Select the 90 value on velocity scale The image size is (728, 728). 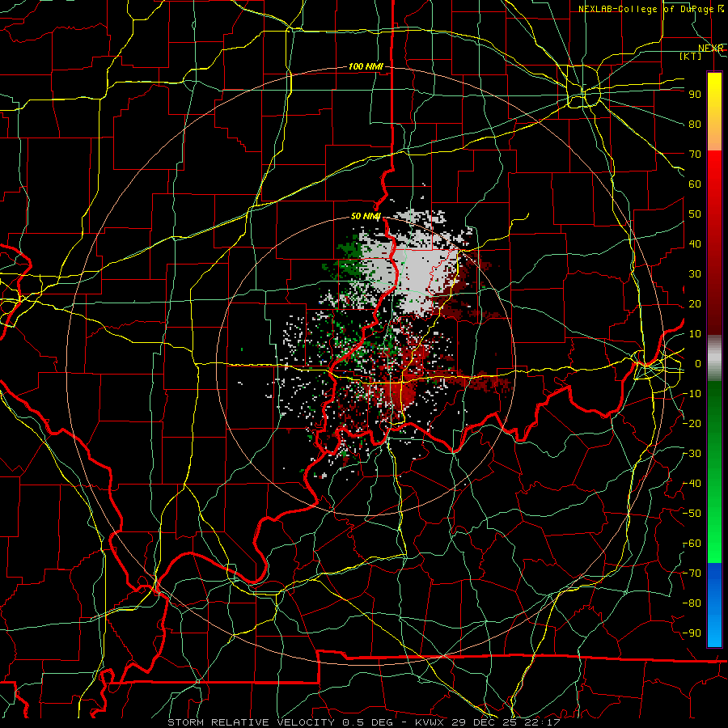pos(695,95)
